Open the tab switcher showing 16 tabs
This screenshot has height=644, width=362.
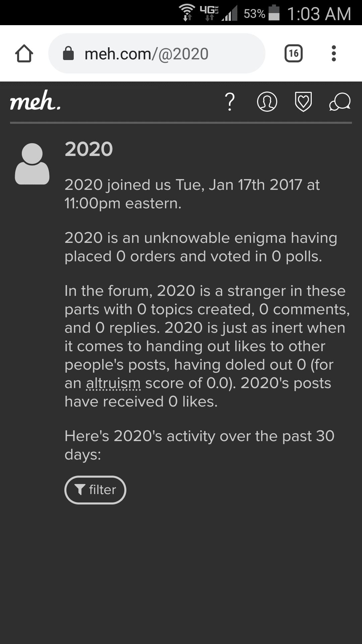pyautogui.click(x=293, y=53)
